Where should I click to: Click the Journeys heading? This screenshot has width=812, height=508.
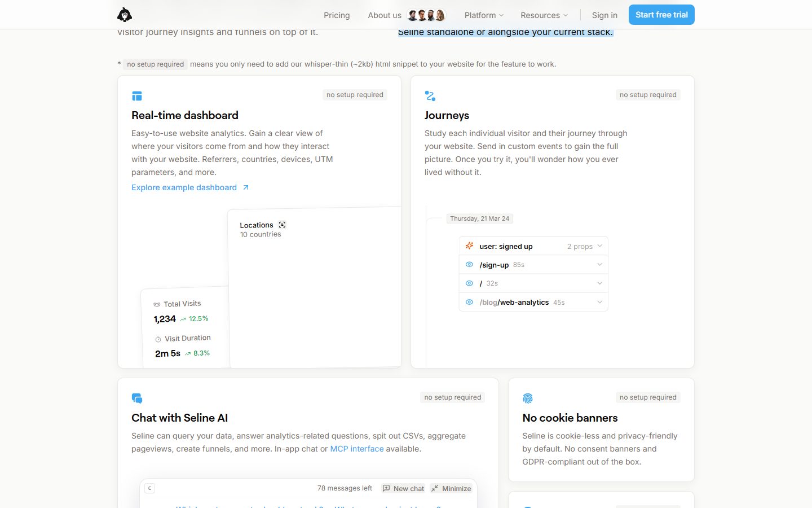(x=447, y=115)
